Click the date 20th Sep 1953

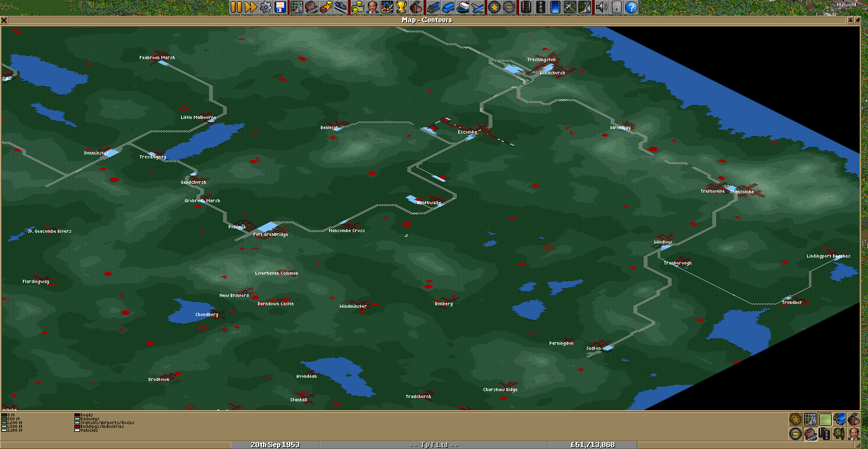275,445
